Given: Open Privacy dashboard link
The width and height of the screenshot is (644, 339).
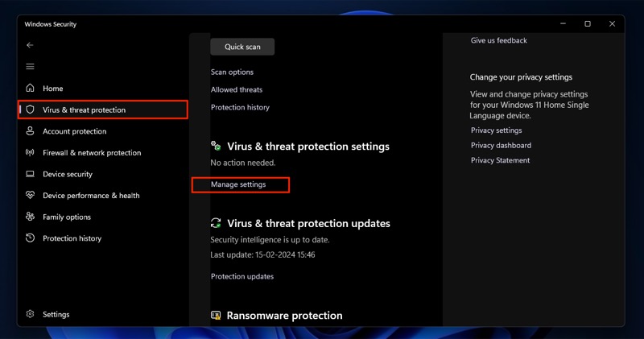Looking at the screenshot, I should tap(501, 146).
